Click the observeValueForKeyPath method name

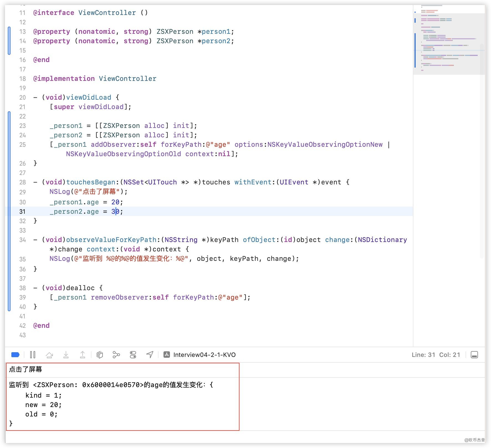click(x=111, y=240)
